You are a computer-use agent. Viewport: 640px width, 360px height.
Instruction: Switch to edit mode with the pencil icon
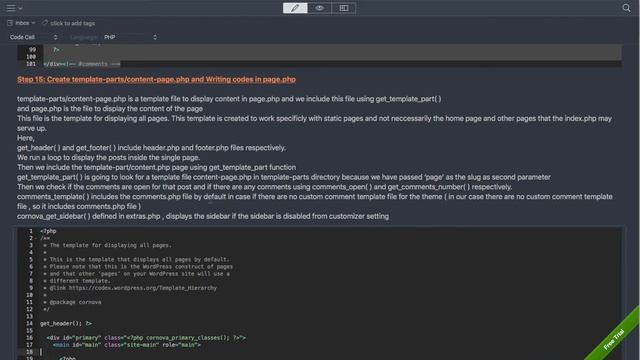pyautogui.click(x=295, y=8)
